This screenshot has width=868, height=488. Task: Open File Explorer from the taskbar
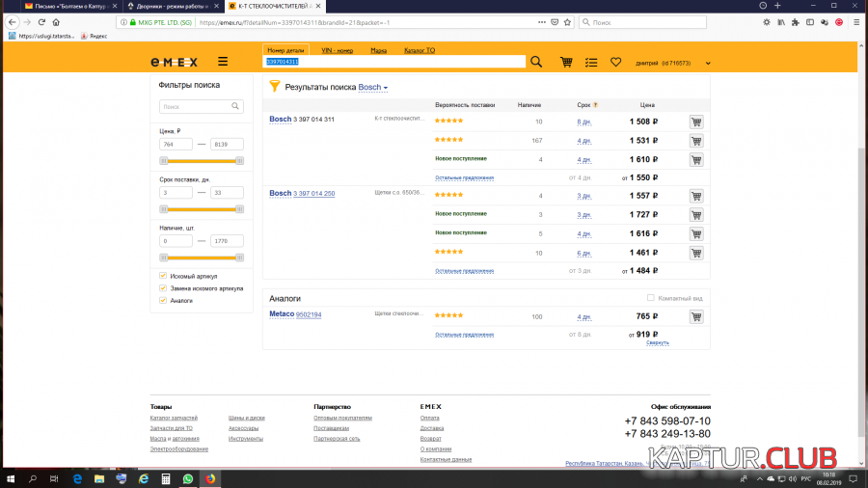pyautogui.click(x=99, y=478)
